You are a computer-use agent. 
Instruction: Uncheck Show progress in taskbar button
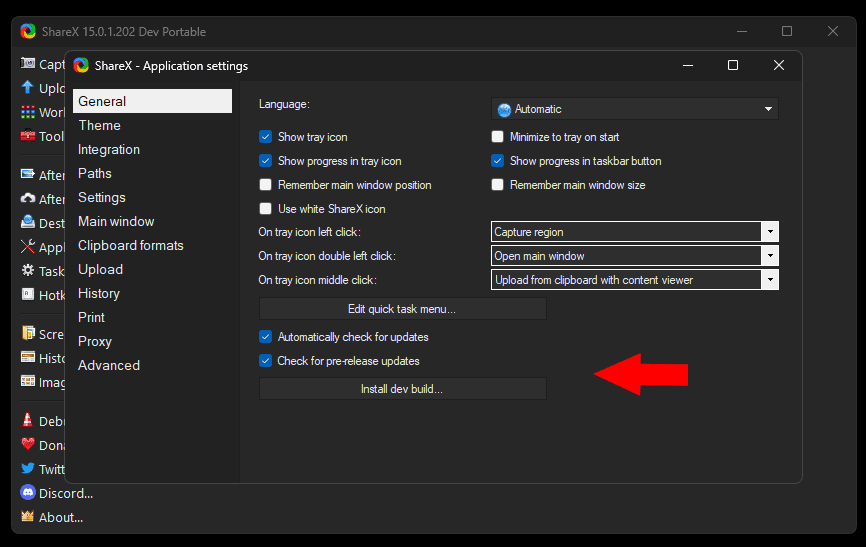(x=498, y=161)
